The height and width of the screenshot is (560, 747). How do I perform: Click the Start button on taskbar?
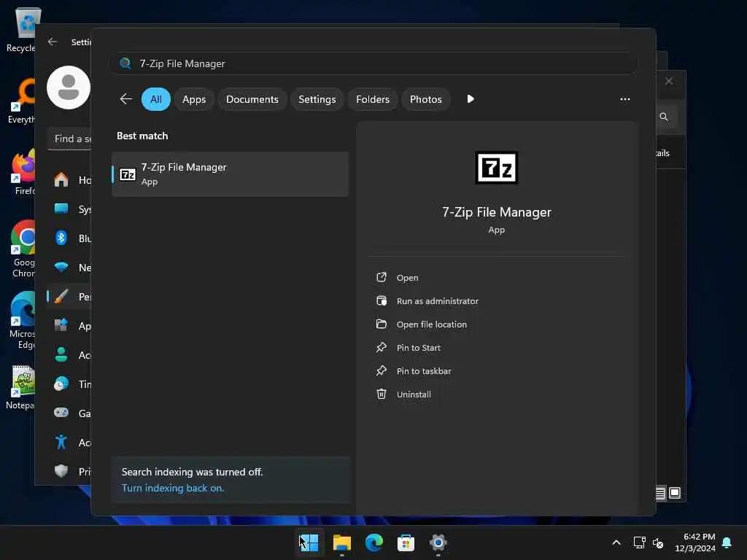pos(309,542)
